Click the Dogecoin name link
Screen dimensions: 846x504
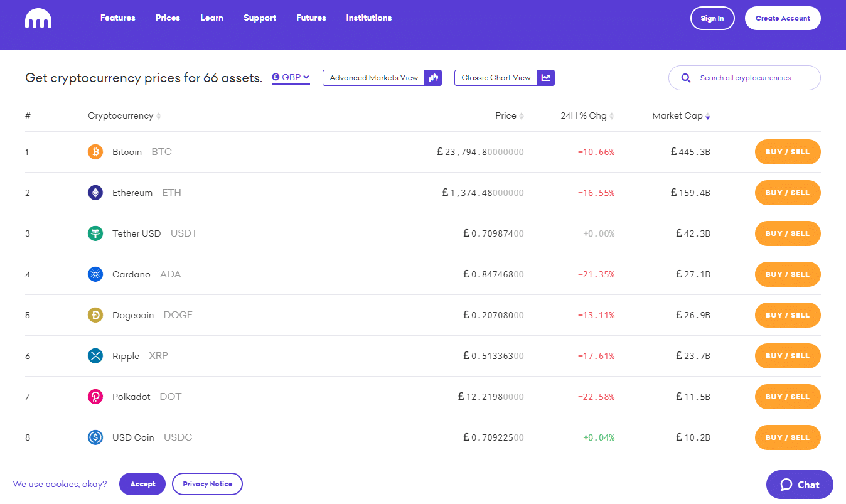pyautogui.click(x=133, y=315)
